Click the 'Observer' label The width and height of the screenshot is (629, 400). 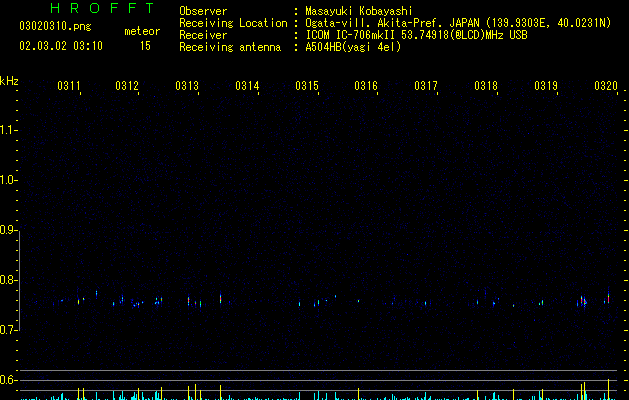203,11
